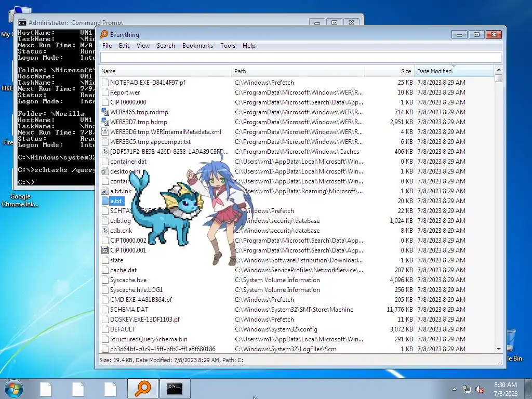
Task: Click the icon of edb.chk
Action: pyautogui.click(x=105, y=230)
